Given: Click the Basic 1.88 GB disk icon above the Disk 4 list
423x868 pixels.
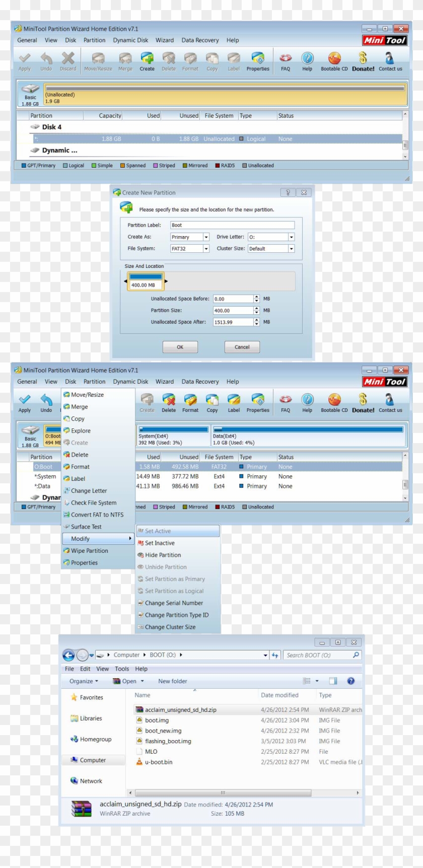Looking at the screenshot, I should tap(30, 94).
